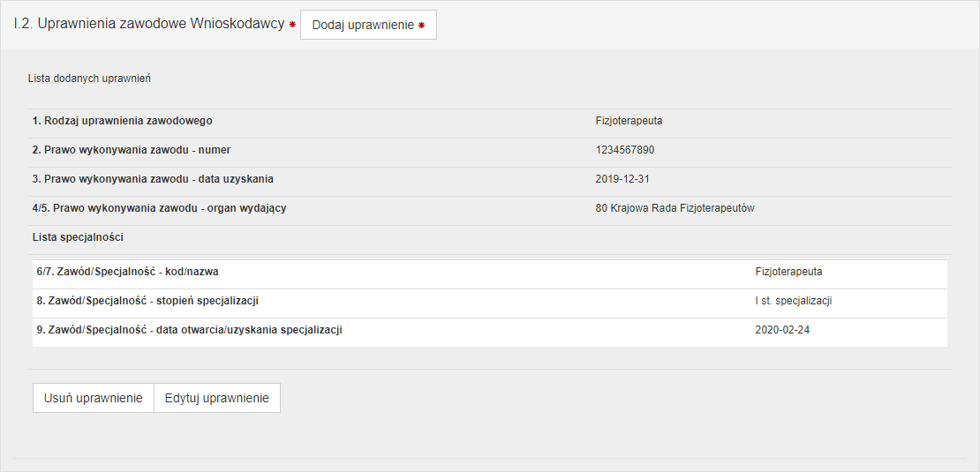
Task: Open Edytuj uprawnienie to edit the entry
Action: coord(217,398)
